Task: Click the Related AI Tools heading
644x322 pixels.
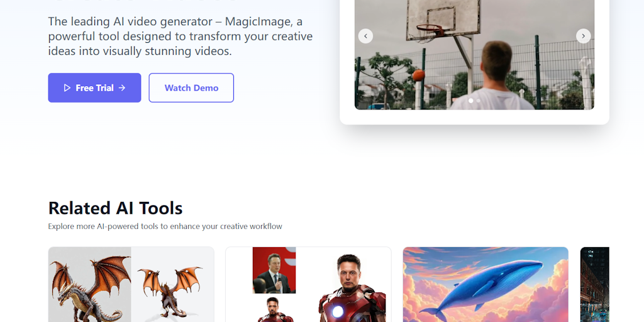Action: pos(115,208)
